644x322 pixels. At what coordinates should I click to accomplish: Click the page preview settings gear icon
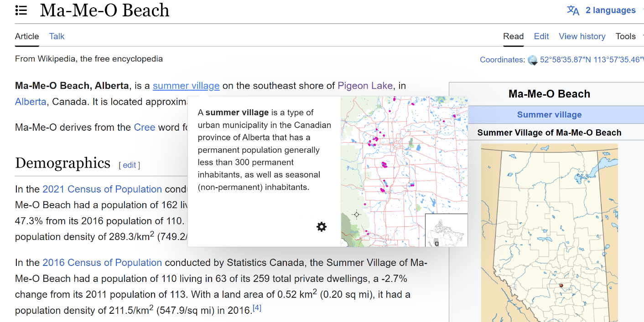pos(322,227)
